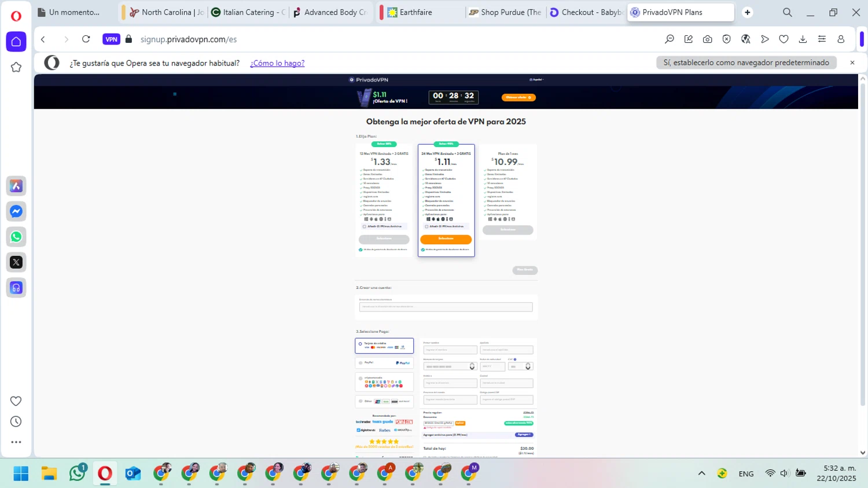Open sidebar heart pinboards icon
The width and height of the screenshot is (868, 488).
coord(16,401)
